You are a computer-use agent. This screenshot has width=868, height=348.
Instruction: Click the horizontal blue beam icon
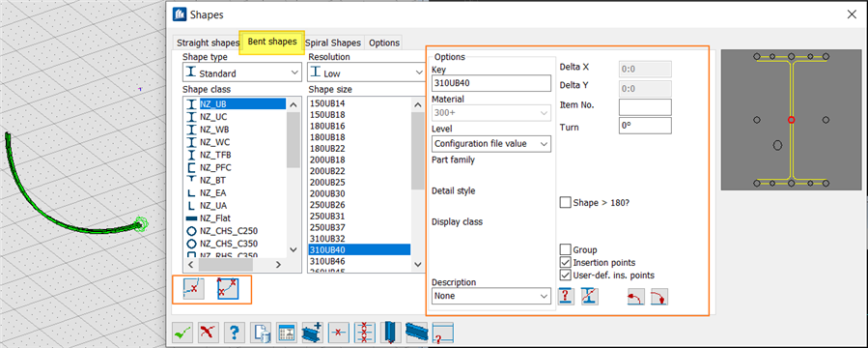tap(417, 333)
